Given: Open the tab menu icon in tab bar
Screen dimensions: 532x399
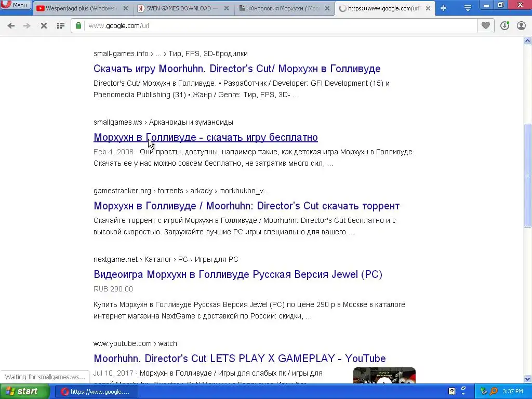Looking at the screenshot, I should click(x=468, y=8).
